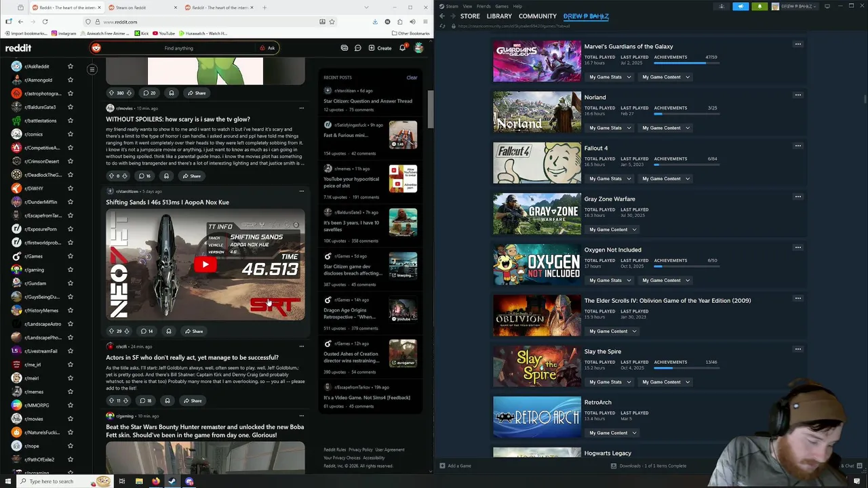Image resolution: width=868 pixels, height=488 pixels.
Task: Expand My Game Stats for Oxygen Not Included
Action: (x=610, y=281)
